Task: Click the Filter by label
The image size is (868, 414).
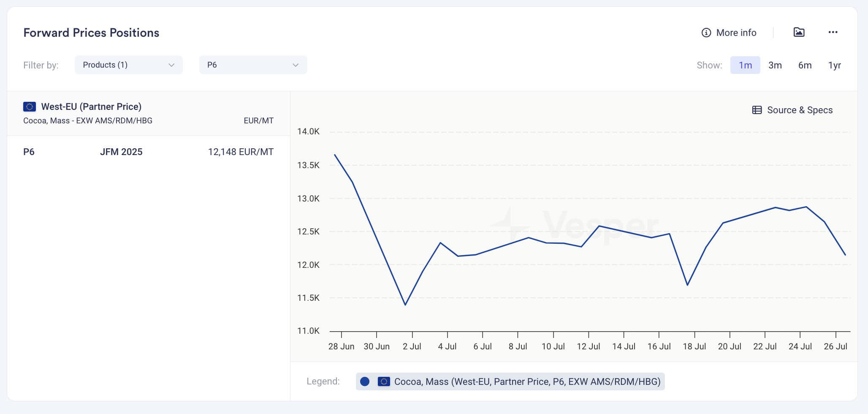Action: point(41,65)
